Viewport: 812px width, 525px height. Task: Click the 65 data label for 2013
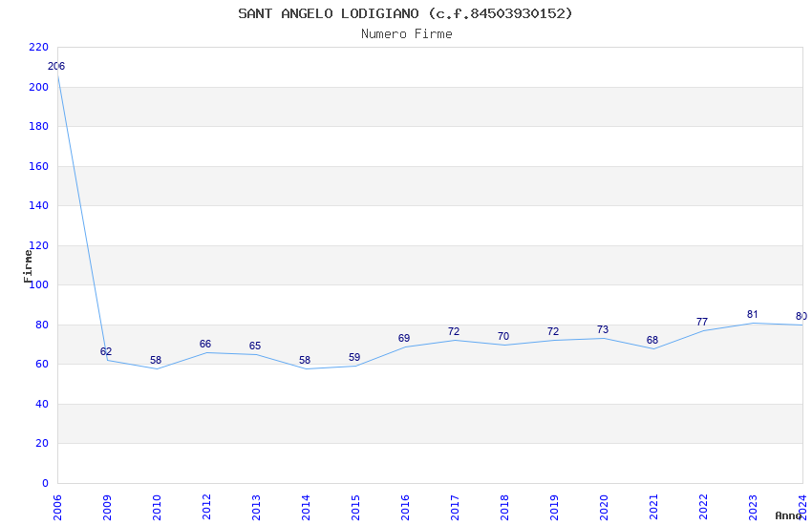point(255,346)
